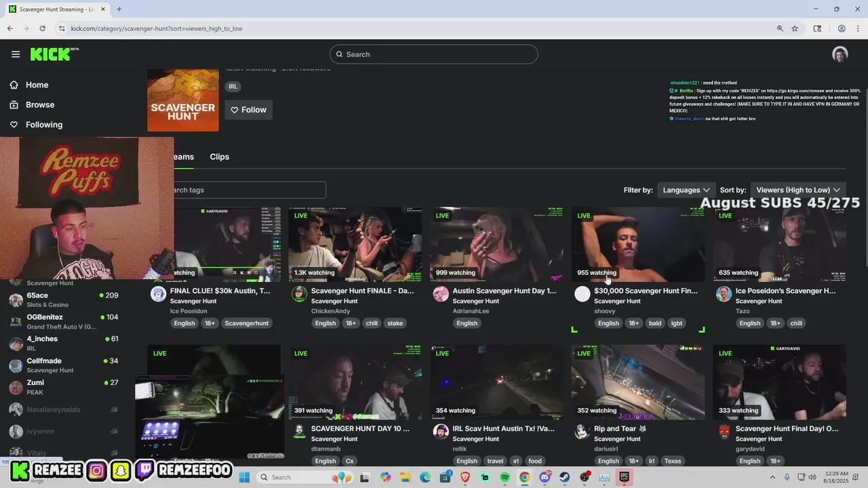
Task: Open garydavid stream thumbnail with 333 watching
Action: [x=779, y=382]
